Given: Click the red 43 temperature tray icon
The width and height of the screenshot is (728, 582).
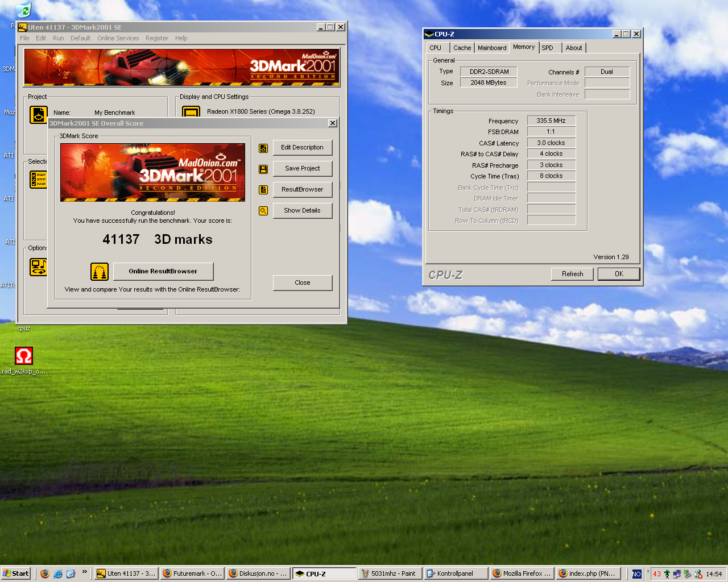Looking at the screenshot, I should [657, 574].
